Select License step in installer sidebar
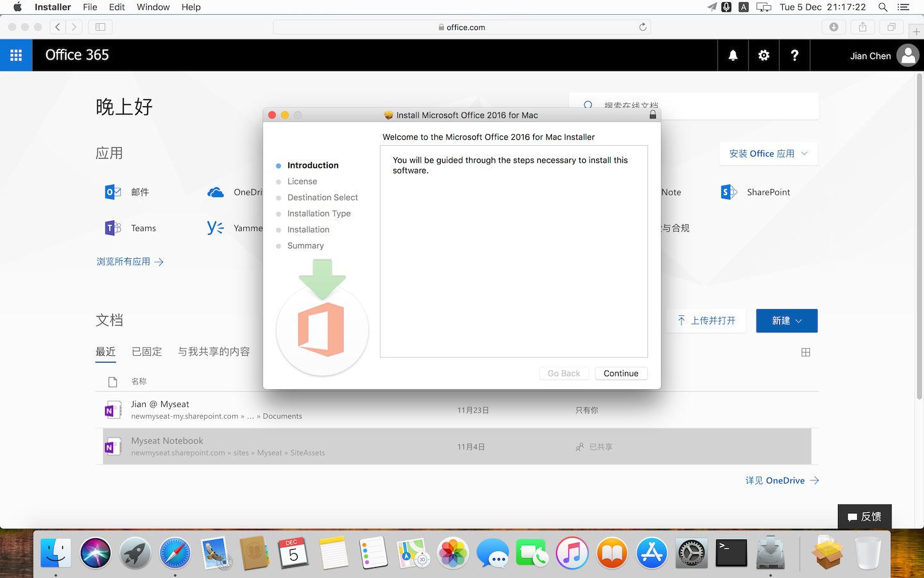924x578 pixels. (302, 181)
